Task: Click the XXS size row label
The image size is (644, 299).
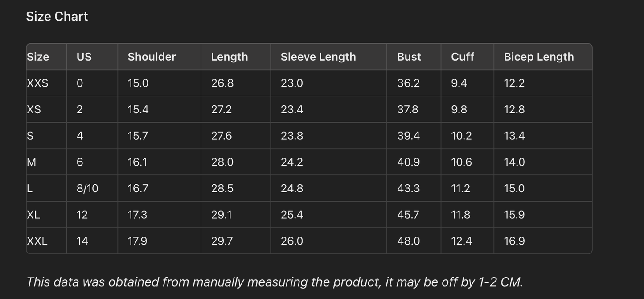Action: tap(38, 83)
